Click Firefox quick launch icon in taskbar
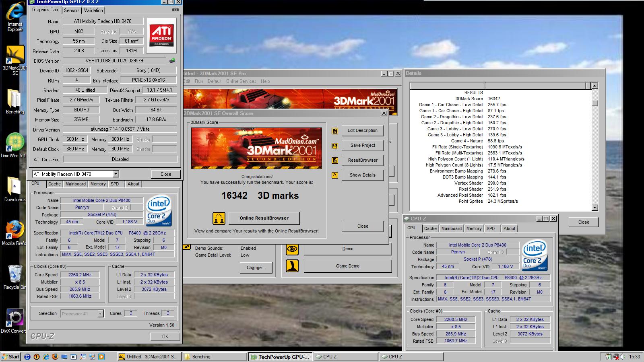This screenshot has width=644, height=362. tap(55, 356)
